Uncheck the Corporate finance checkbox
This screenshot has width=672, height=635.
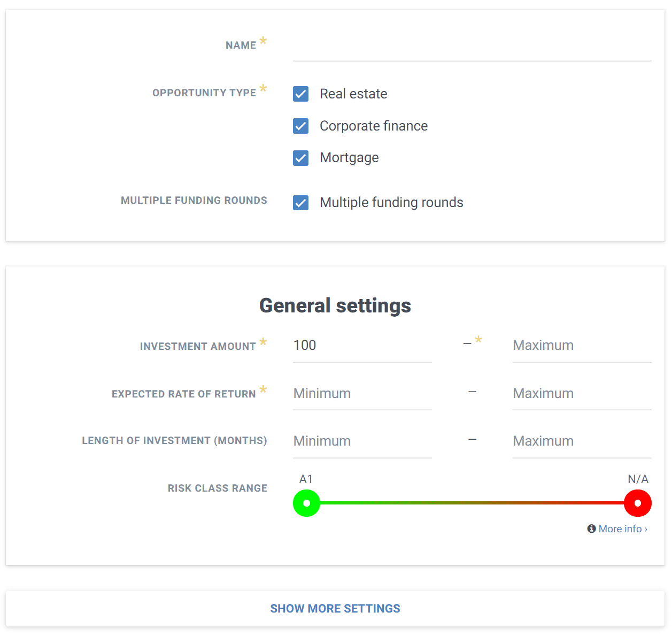pyautogui.click(x=301, y=126)
